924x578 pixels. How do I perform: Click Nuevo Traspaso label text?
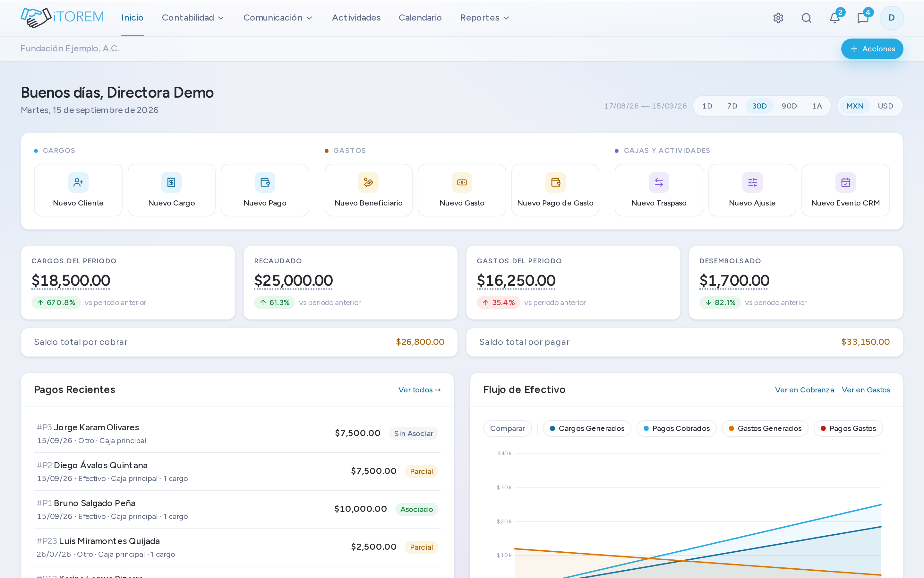pos(659,203)
